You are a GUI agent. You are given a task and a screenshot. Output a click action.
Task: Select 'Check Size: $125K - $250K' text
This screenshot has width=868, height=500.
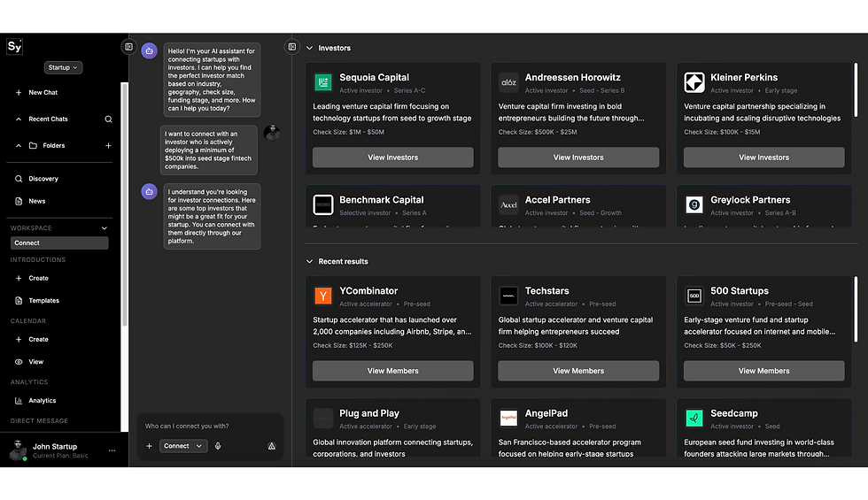(x=353, y=346)
